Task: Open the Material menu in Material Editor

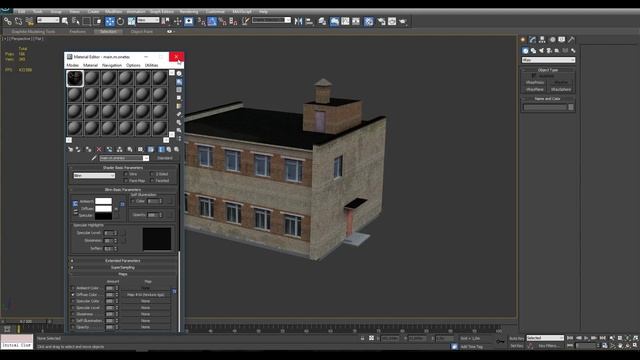Action: pyautogui.click(x=90, y=65)
